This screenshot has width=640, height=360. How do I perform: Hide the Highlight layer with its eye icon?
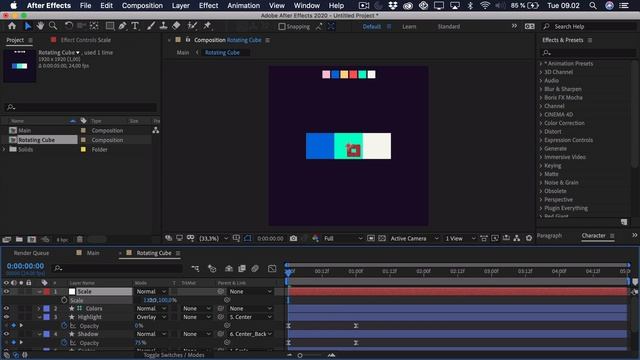pyautogui.click(x=6, y=317)
